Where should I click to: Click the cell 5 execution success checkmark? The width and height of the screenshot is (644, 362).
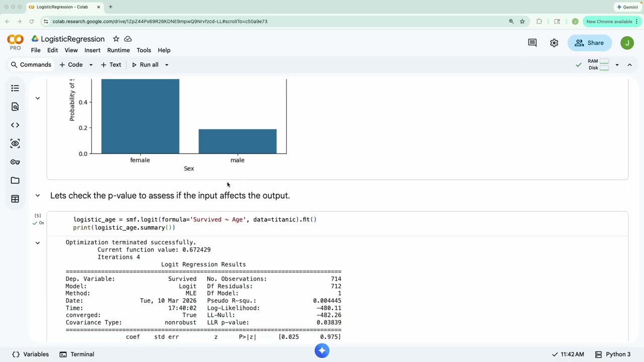click(35, 223)
